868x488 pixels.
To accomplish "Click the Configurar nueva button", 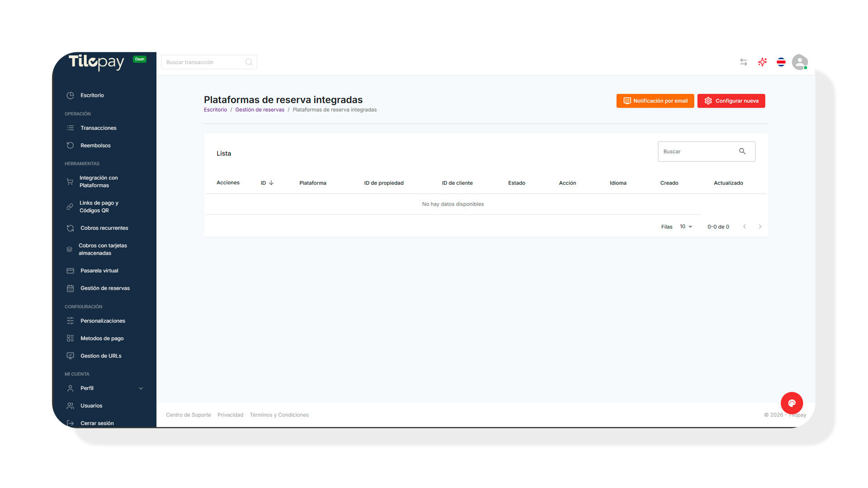I will (x=731, y=101).
